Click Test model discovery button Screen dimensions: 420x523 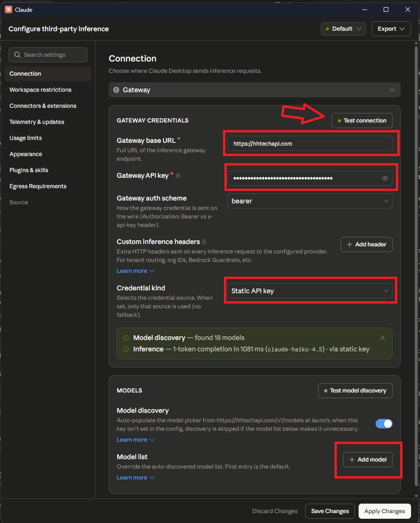(x=355, y=391)
